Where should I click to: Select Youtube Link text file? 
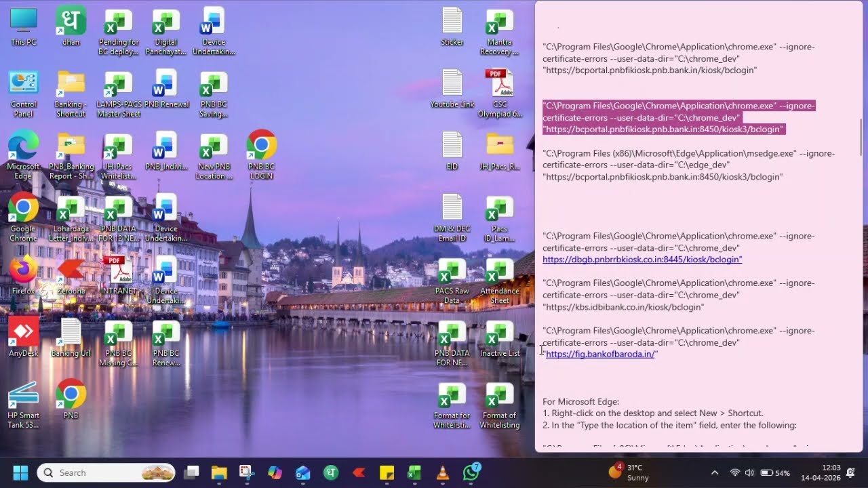pyautogui.click(x=452, y=89)
